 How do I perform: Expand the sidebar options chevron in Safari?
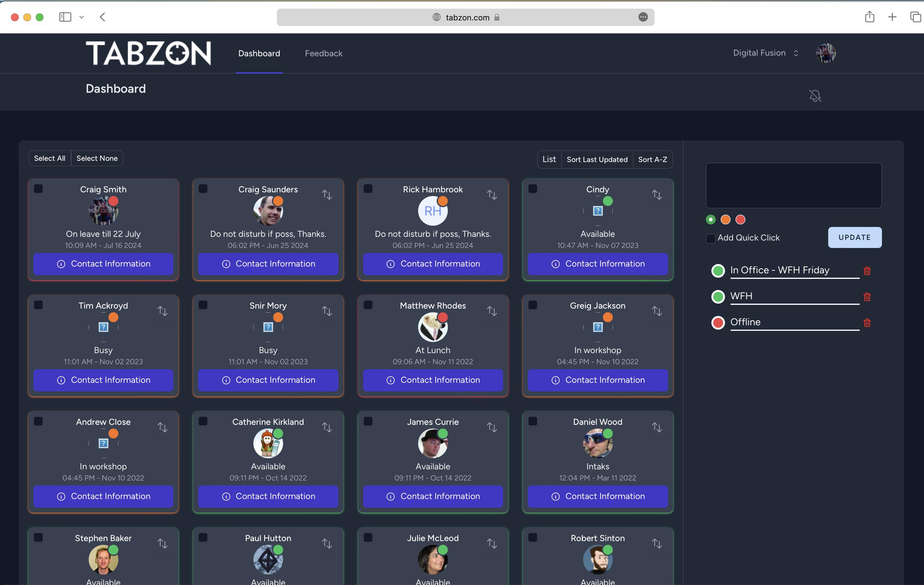point(81,17)
